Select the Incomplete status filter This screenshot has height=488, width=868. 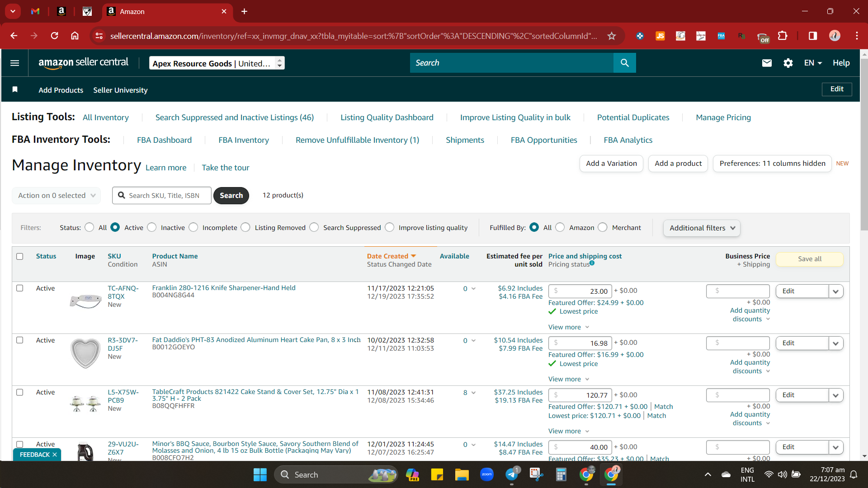pos(193,227)
